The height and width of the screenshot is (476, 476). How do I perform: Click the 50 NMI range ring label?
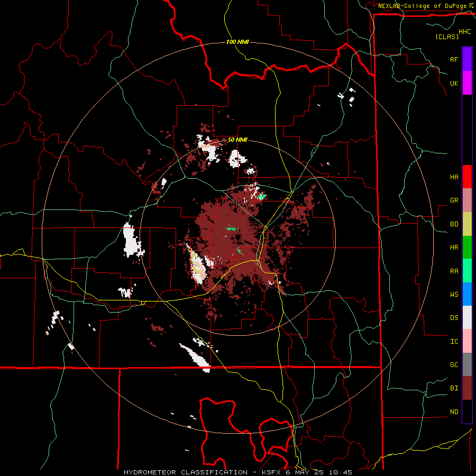(x=237, y=140)
